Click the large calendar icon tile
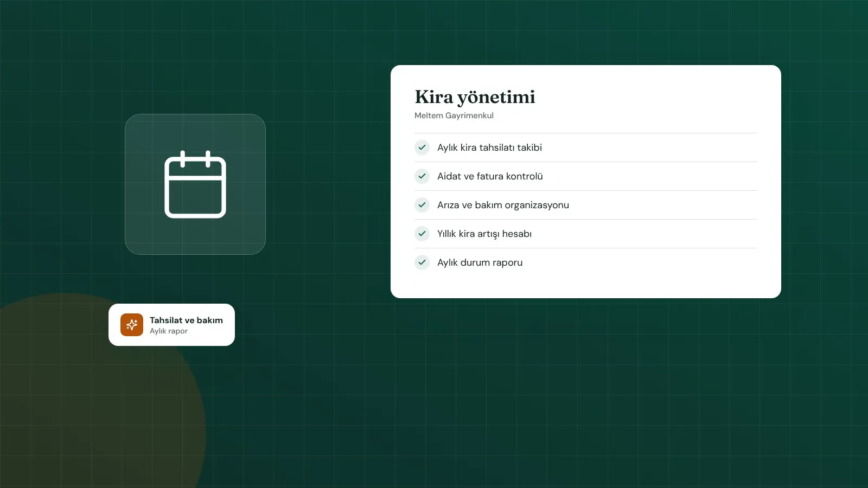The image size is (868, 488). tap(195, 184)
